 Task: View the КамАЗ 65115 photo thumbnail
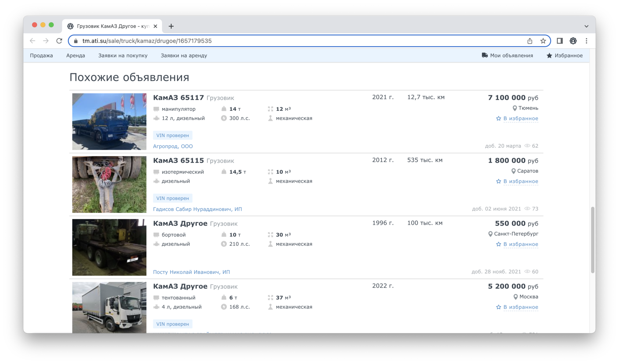click(109, 185)
